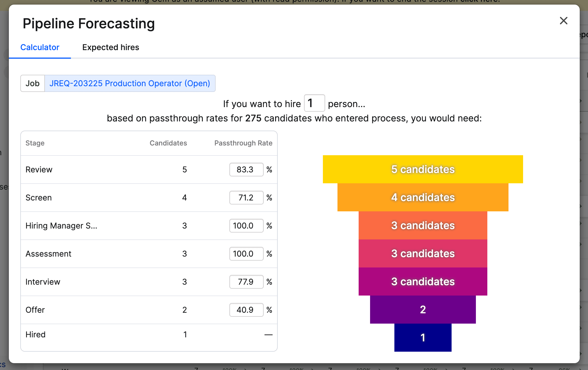Edit the number of people to hire
This screenshot has width=588, height=370.
(314, 103)
